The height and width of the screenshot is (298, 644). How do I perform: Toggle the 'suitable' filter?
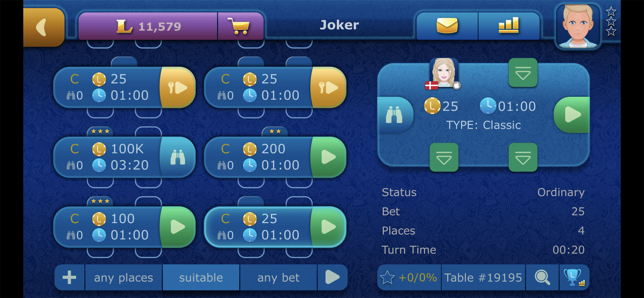coord(201,277)
